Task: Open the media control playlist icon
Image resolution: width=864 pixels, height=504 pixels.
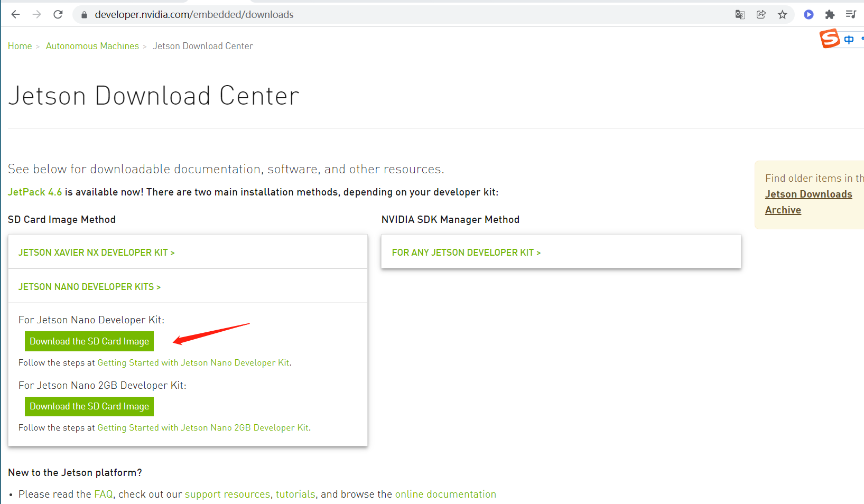Action: point(851,14)
